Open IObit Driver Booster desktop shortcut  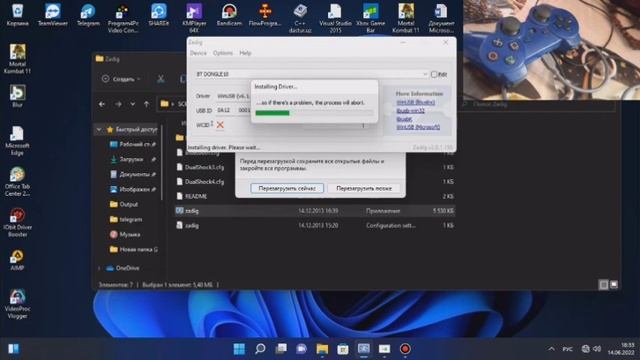(x=17, y=222)
